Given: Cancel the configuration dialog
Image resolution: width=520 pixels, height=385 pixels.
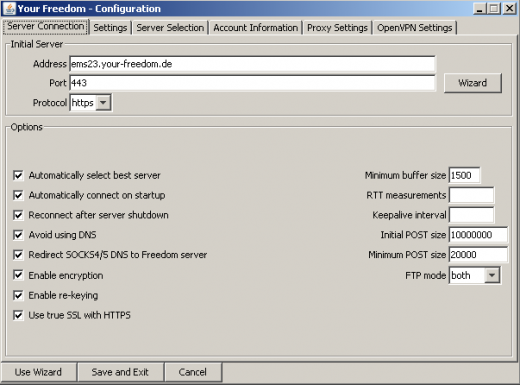Looking at the screenshot, I should [x=193, y=372].
